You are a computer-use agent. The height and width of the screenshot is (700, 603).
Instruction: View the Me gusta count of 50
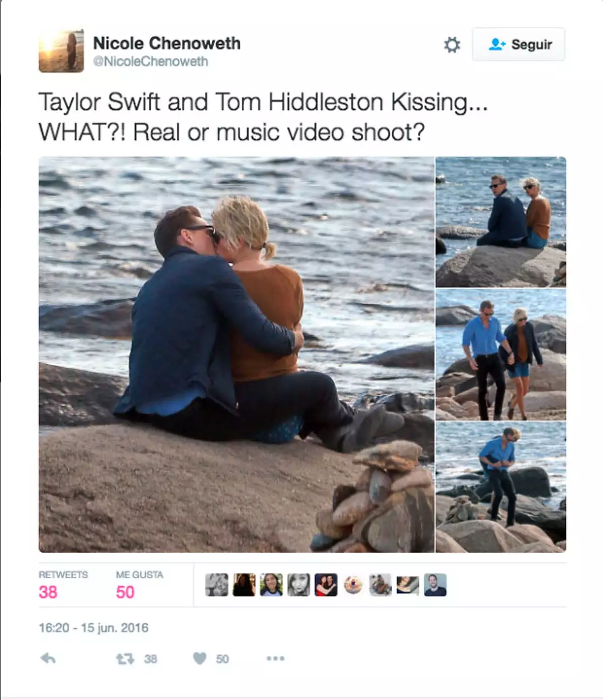click(125, 592)
